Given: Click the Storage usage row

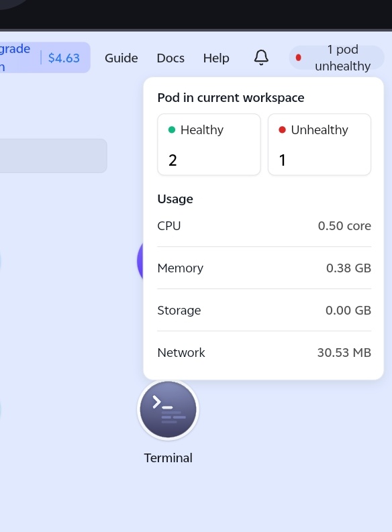Looking at the screenshot, I should (264, 310).
